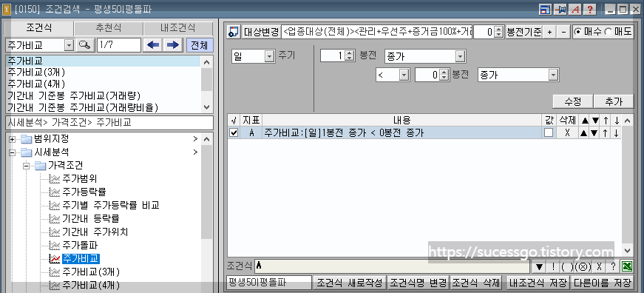Screen dimensions: 644x293
Task: Click the 대상변경 button
Action: (261, 32)
